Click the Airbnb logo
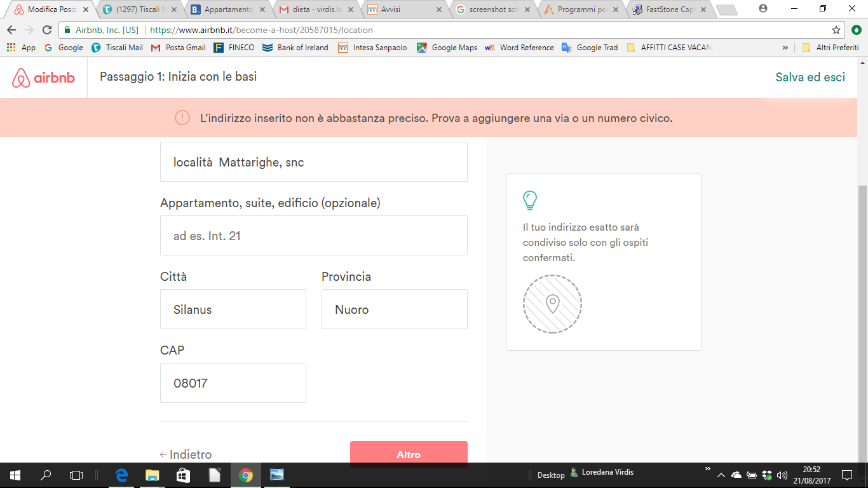 [43, 78]
